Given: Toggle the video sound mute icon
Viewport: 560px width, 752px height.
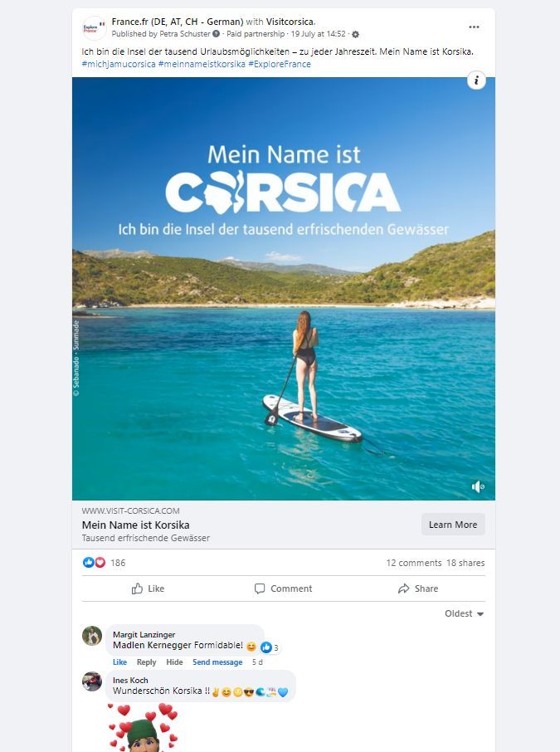Looking at the screenshot, I should 478,486.
